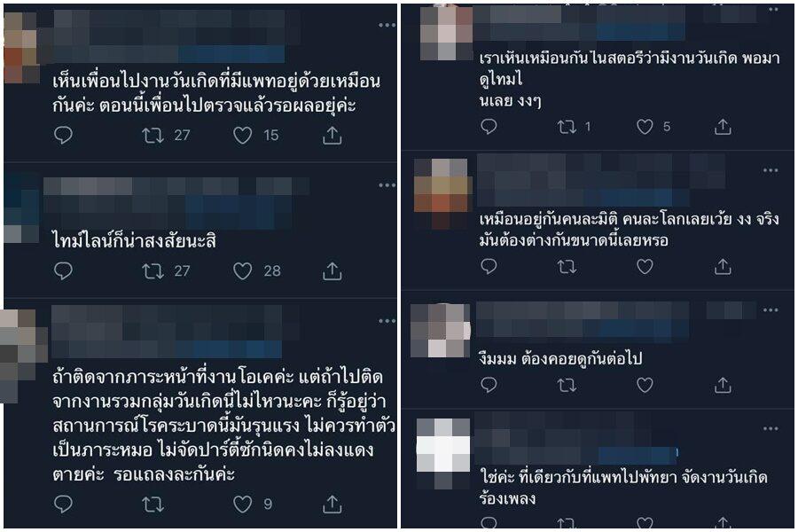Reply to the tweet beginning เหมือนอยู่กันคนละมิติ
The image size is (798, 532).
(489, 266)
